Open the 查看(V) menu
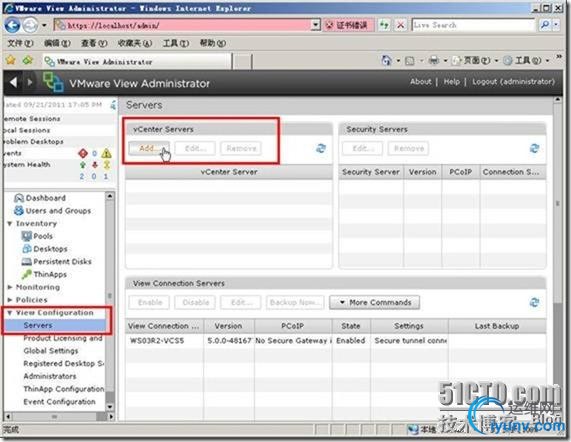Screen dimensions: 571x442 click(x=94, y=43)
